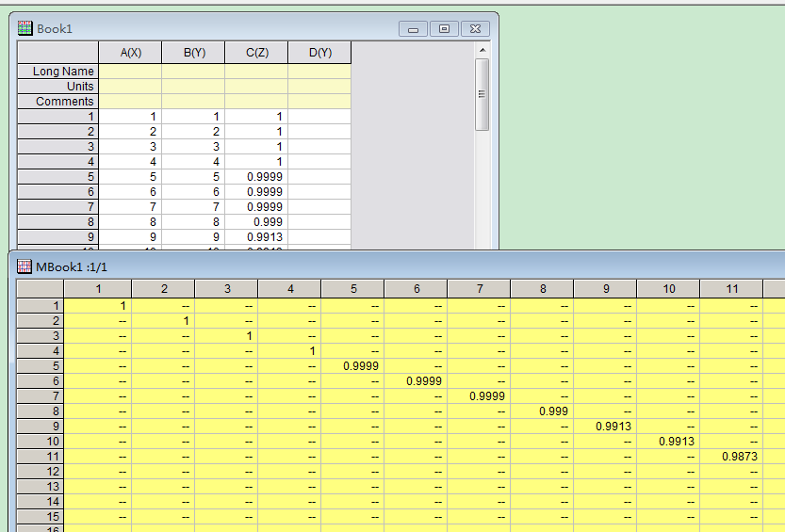Click Long Name cell of column A(X)
785x532 pixels.
tap(131, 71)
